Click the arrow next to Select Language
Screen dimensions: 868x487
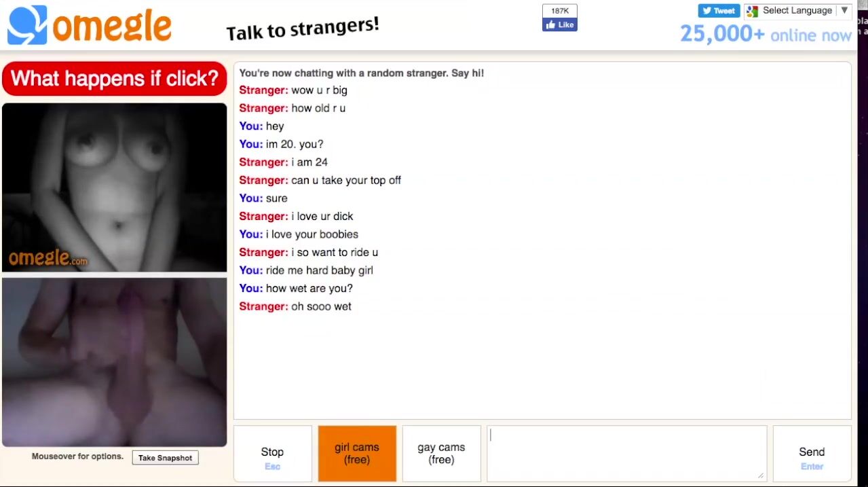click(844, 10)
